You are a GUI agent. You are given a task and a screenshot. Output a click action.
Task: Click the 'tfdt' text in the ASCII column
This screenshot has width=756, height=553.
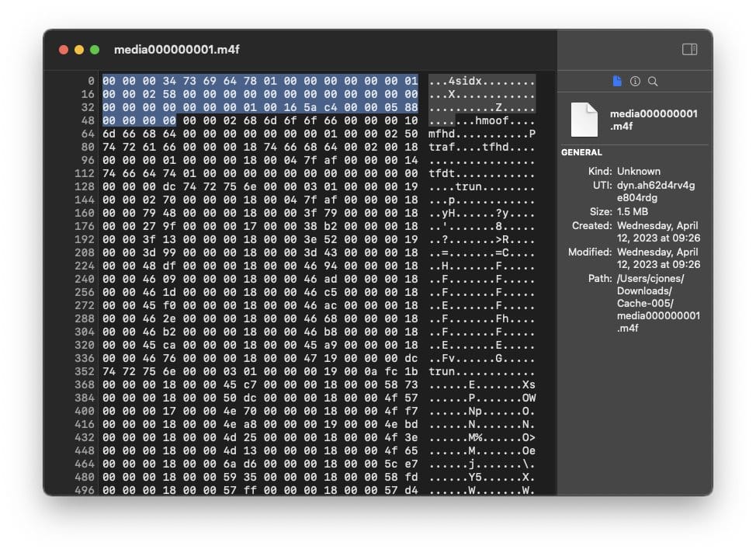tap(442, 173)
